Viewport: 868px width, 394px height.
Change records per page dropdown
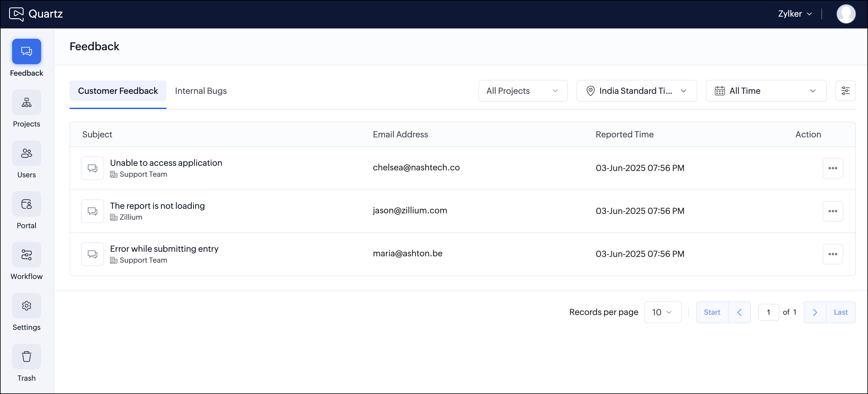(662, 312)
